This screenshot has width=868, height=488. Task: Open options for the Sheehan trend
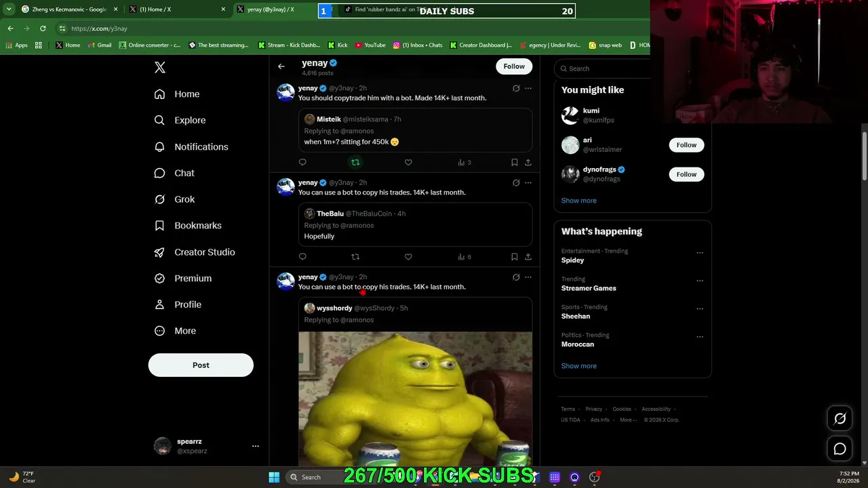tap(700, 309)
